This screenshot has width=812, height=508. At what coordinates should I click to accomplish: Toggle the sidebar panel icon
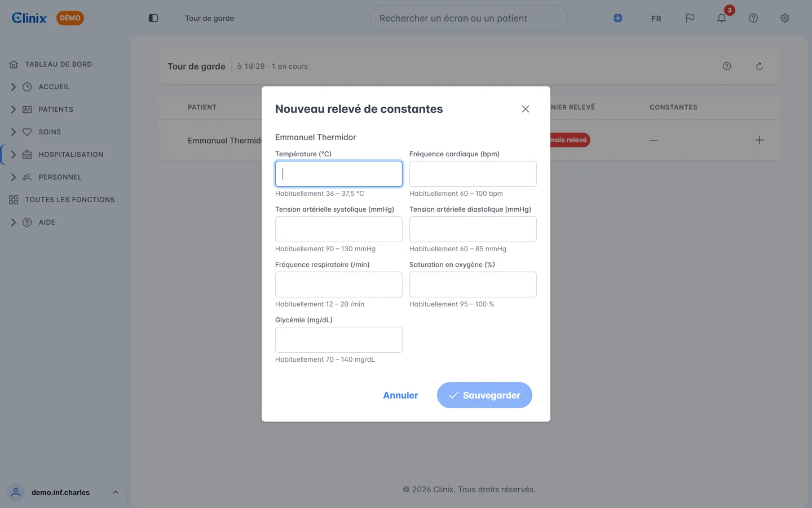point(153,18)
